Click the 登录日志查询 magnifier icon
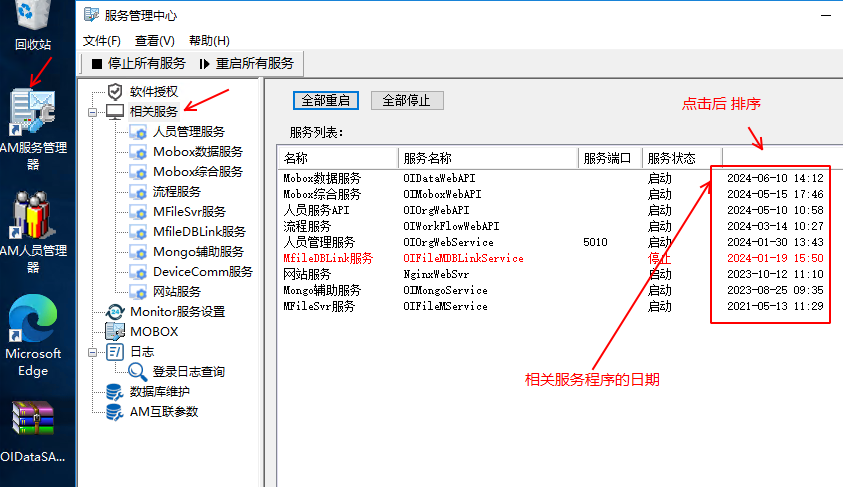 click(138, 371)
